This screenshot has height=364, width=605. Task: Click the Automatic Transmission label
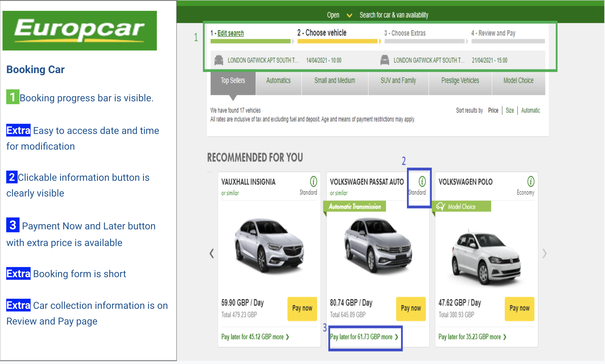[355, 207]
